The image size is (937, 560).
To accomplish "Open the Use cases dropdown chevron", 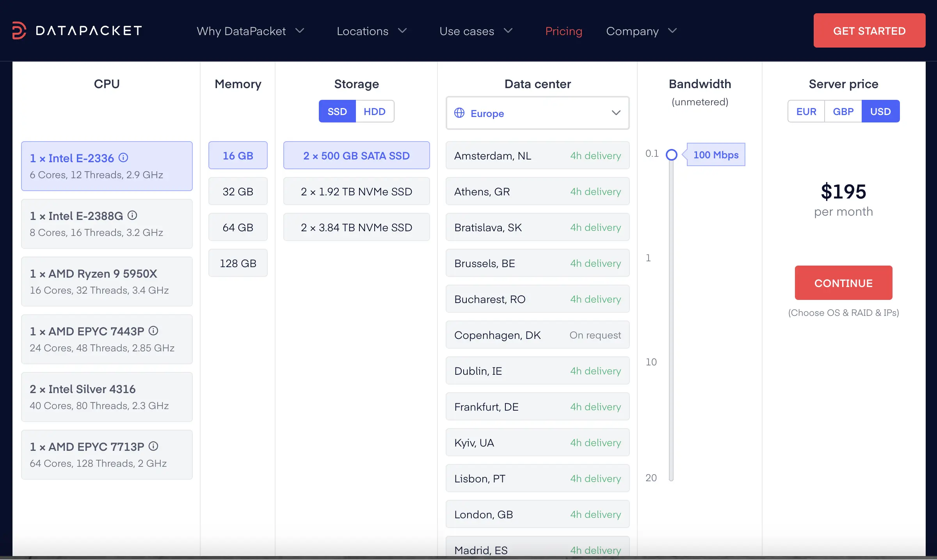I will point(508,30).
